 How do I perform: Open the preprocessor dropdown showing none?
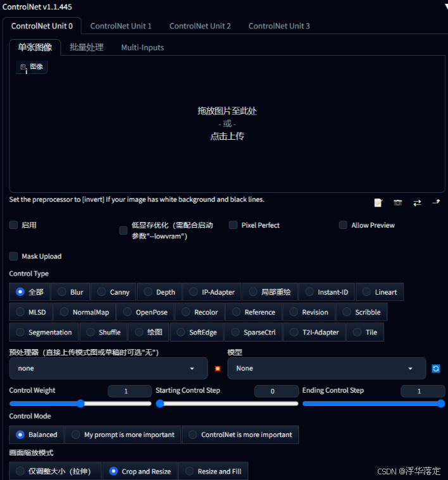click(108, 368)
